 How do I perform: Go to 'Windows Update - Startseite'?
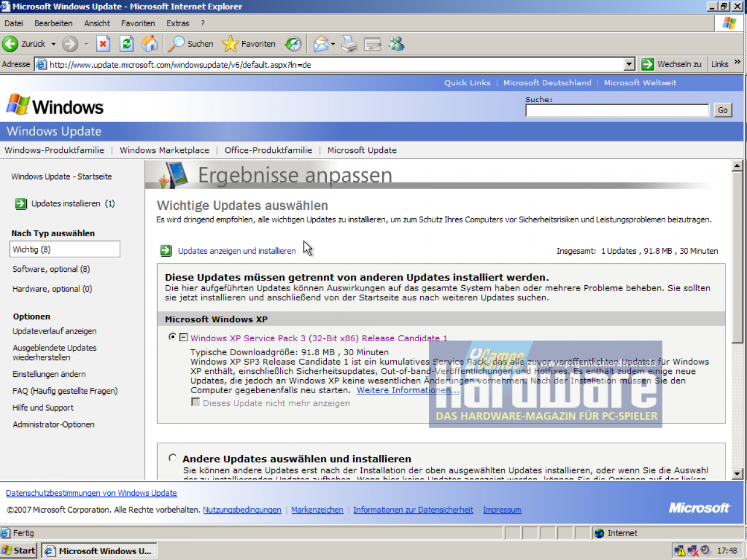(x=61, y=176)
